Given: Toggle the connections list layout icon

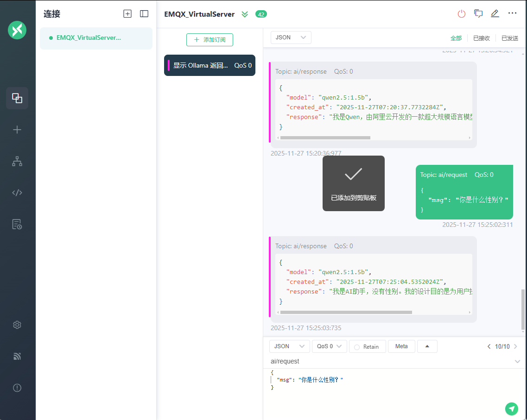Looking at the screenshot, I should pyautogui.click(x=144, y=14).
